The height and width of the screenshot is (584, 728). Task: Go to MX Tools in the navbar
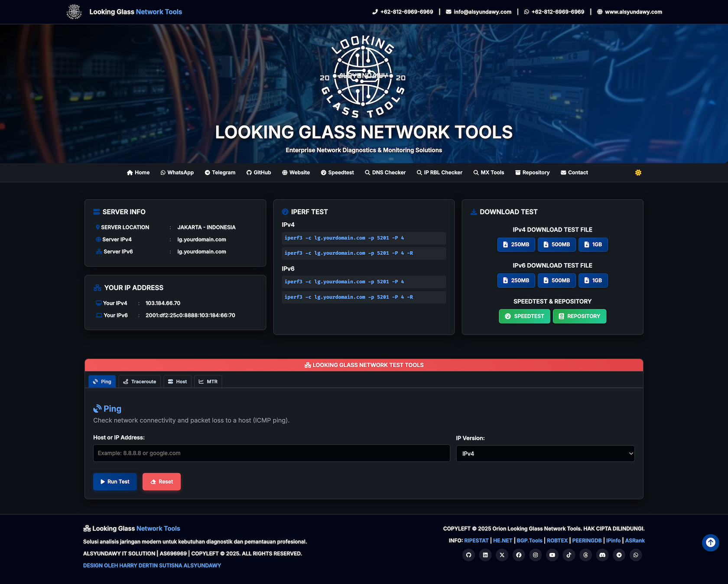tap(489, 173)
